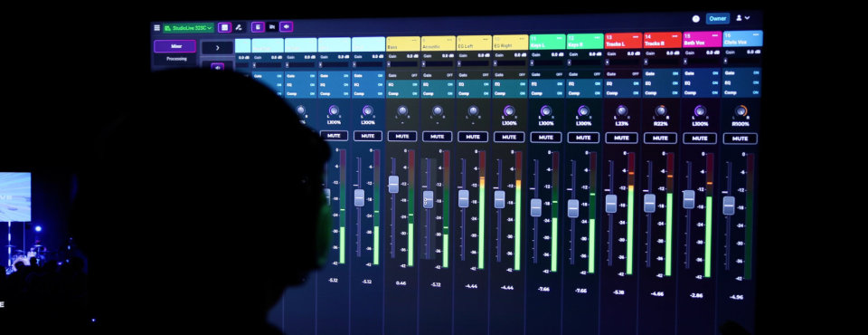The image size is (868, 335).
Task: Mute the Keys L channel
Action: click(x=546, y=137)
